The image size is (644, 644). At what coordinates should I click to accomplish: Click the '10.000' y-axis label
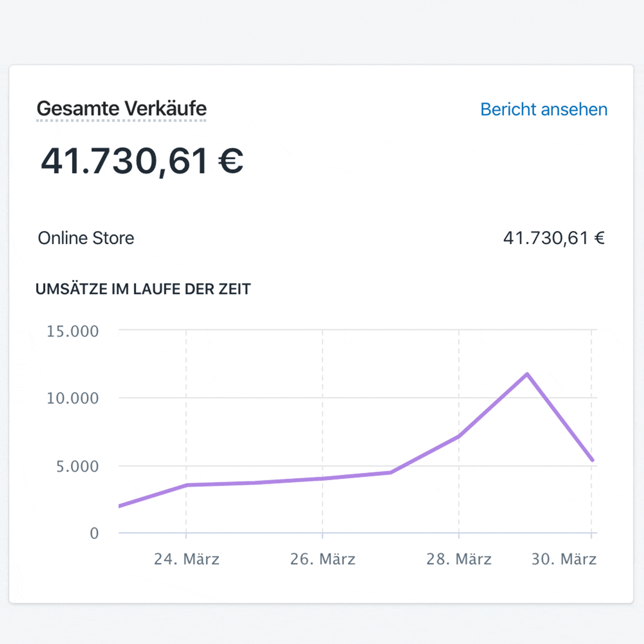72,398
